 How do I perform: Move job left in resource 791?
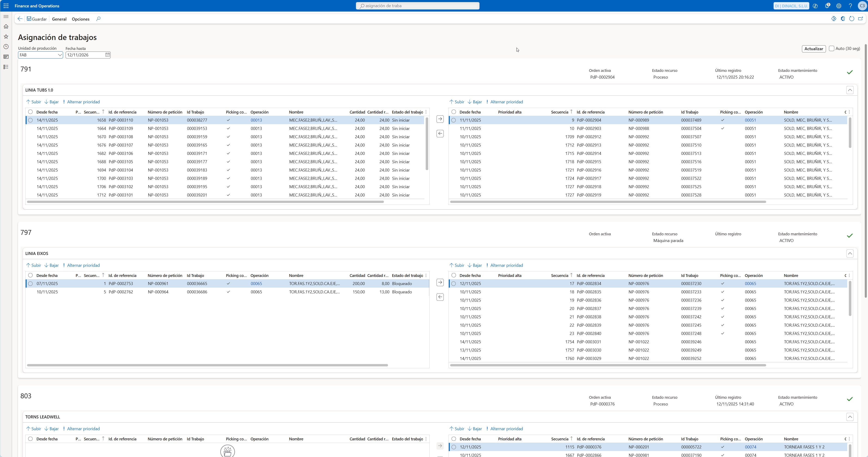[x=440, y=134]
